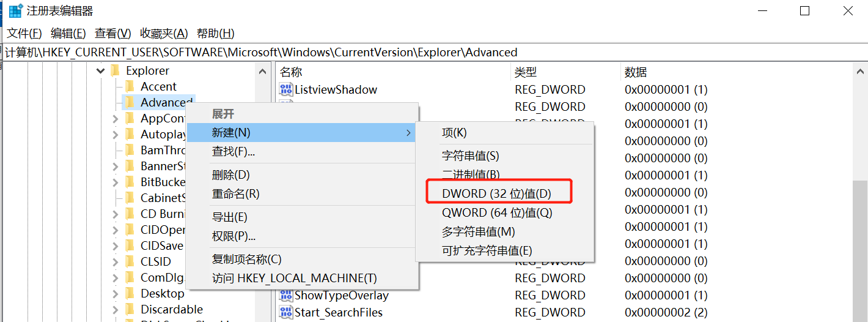The image size is (868, 322).
Task: Select 二进制值(B) in the submenu
Action: point(504,175)
